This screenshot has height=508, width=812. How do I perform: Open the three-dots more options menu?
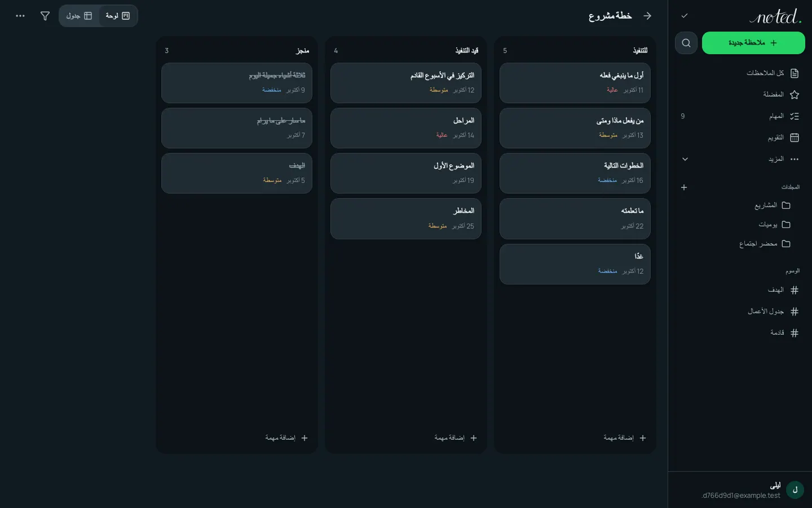pyautogui.click(x=20, y=16)
